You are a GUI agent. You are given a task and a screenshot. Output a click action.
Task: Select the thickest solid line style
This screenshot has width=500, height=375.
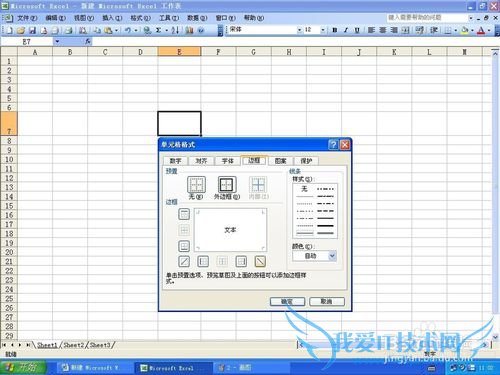point(325,226)
